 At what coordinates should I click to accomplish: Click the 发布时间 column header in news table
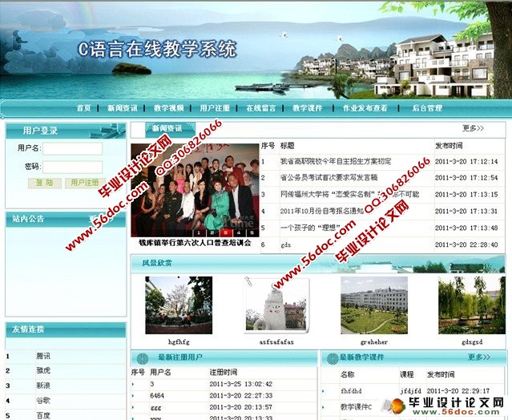click(x=449, y=146)
